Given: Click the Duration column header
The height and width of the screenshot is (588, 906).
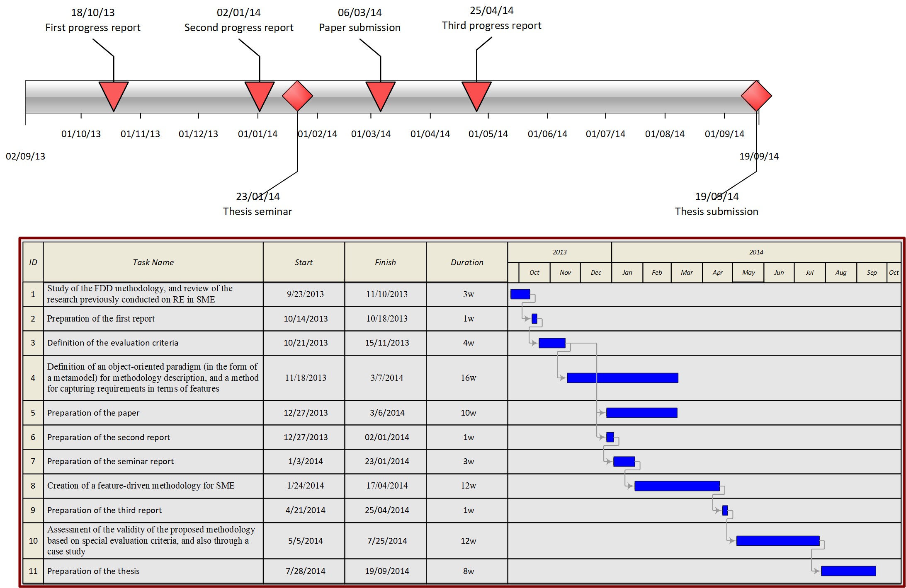Looking at the screenshot, I should (466, 262).
